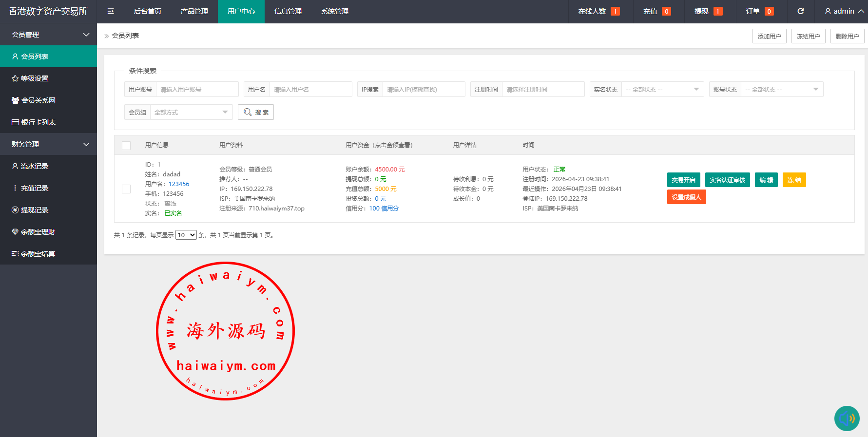
Task: Click the refresh icon in top bar
Action: coord(800,11)
